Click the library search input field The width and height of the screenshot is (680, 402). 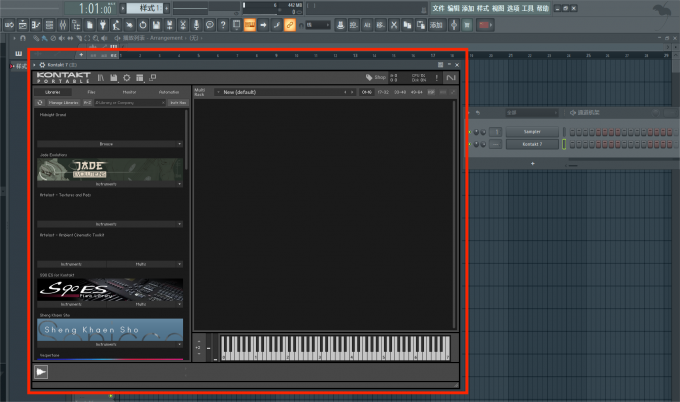click(130, 103)
